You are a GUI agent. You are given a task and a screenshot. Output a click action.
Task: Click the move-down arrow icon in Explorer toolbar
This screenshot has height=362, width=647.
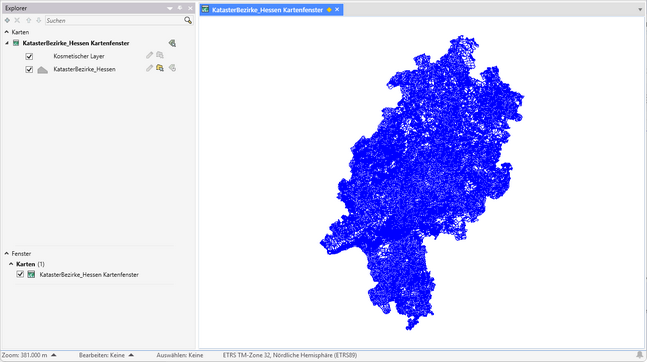click(x=38, y=20)
